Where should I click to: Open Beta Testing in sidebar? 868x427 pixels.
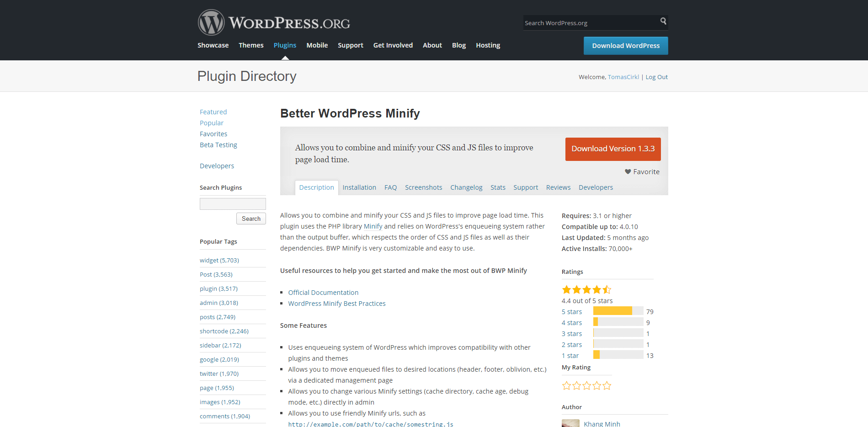tap(218, 145)
